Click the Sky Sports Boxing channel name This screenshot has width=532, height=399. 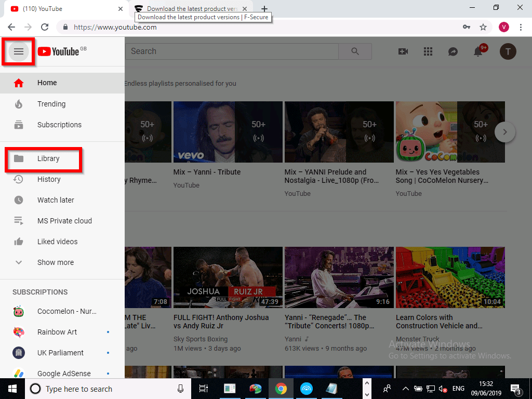point(201,339)
